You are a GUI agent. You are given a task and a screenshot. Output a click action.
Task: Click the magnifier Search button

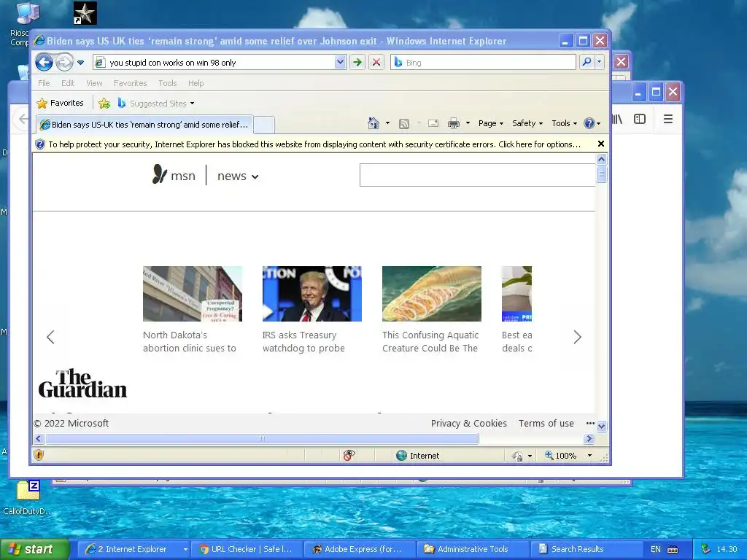point(587,62)
